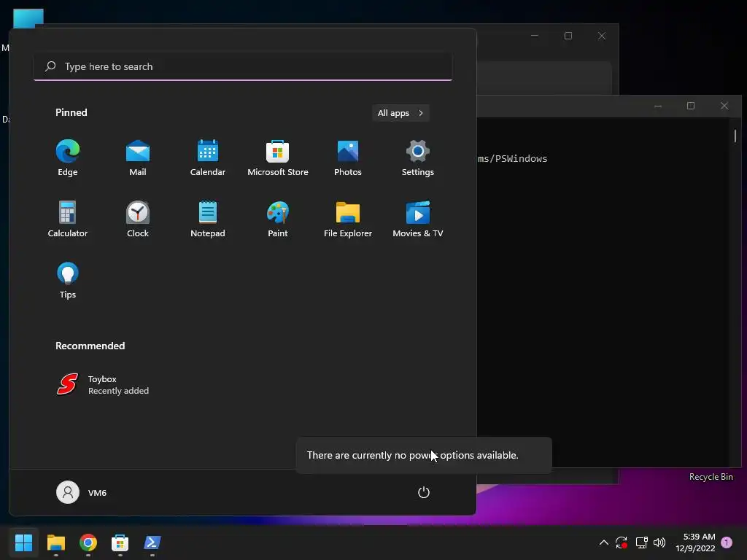The height and width of the screenshot is (560, 747).
Task: Close the PowerShell terminal window
Action: tap(724, 106)
